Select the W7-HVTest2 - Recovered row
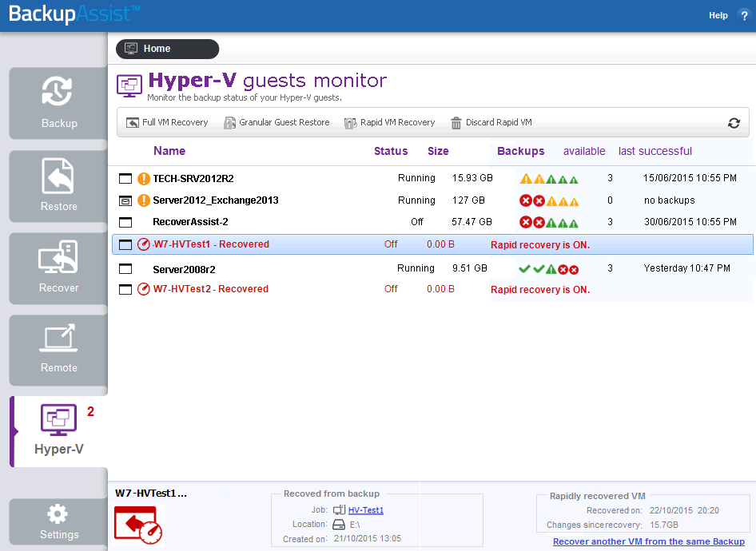756x551 pixels. coord(432,289)
